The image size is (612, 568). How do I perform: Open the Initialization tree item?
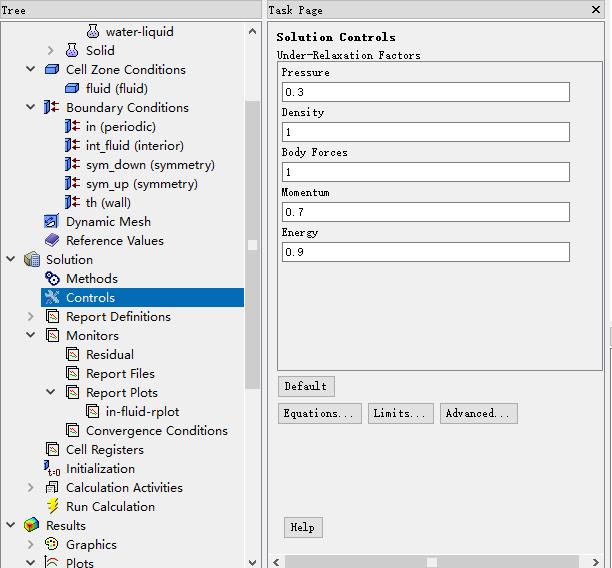(100, 468)
